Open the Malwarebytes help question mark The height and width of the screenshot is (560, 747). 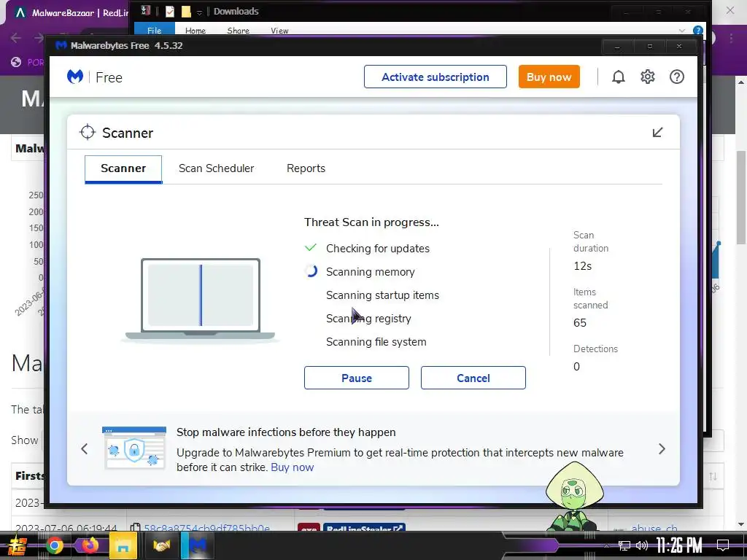pos(676,77)
